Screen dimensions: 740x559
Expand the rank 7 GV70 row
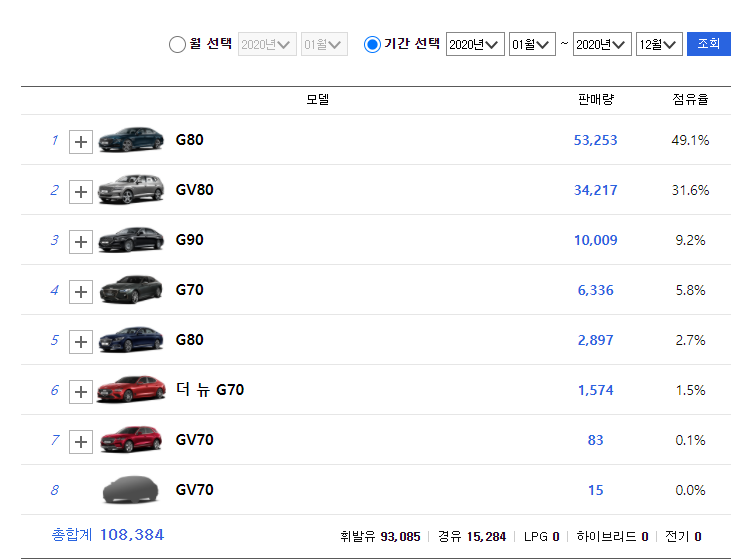click(81, 442)
